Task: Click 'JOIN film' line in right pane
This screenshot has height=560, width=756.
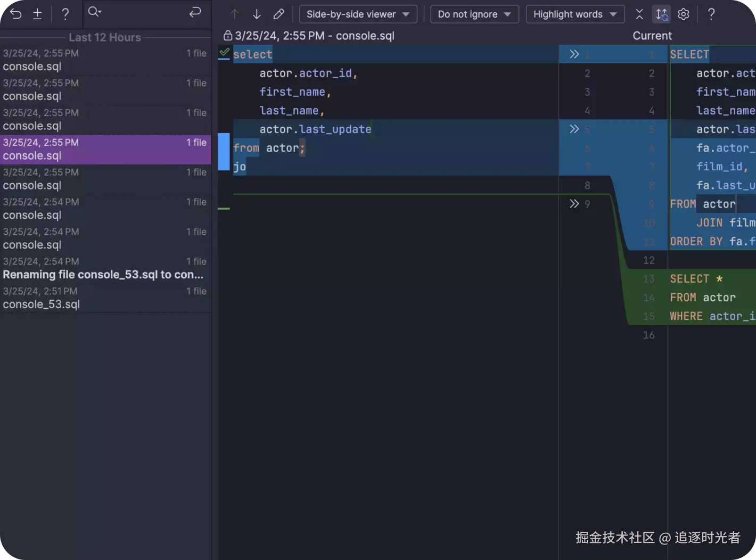Action: (726, 223)
